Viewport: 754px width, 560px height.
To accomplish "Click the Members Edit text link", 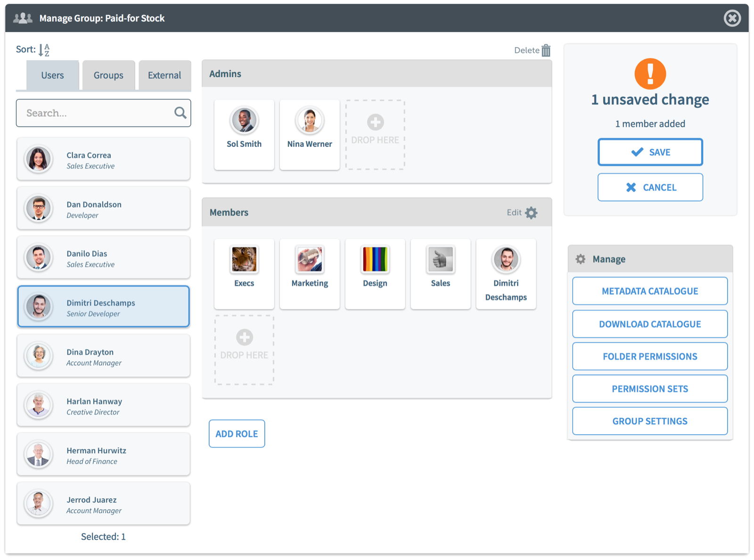I will (514, 212).
